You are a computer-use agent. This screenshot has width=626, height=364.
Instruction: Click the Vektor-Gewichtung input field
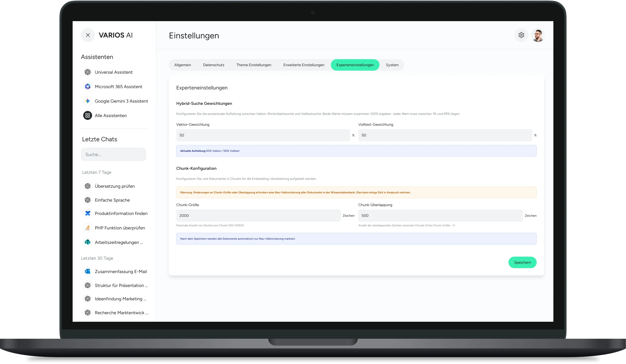pos(263,135)
